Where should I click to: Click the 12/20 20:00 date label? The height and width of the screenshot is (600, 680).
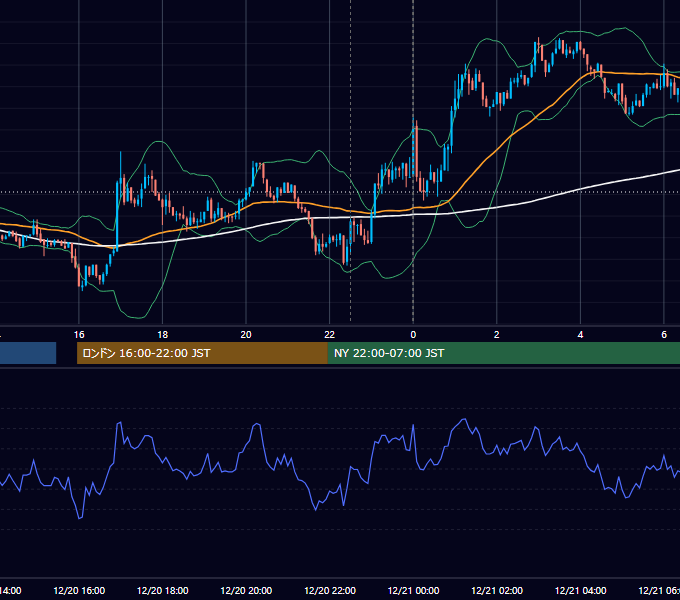tap(246, 590)
